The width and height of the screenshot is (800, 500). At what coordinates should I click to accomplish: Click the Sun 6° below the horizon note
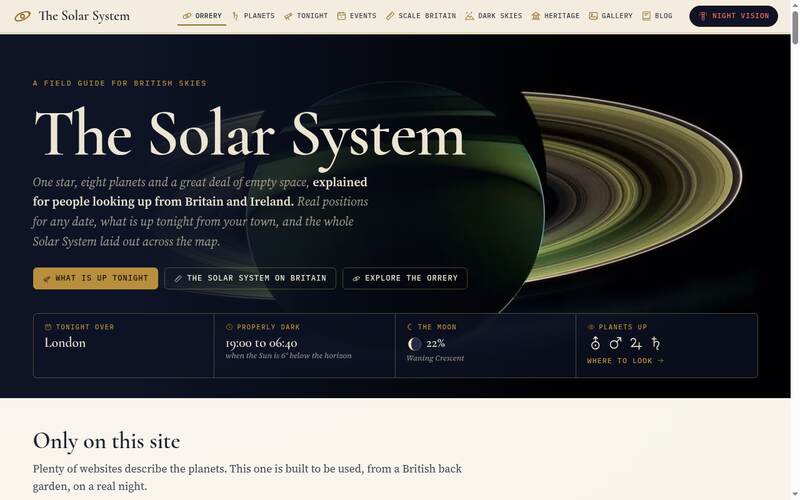click(x=288, y=356)
